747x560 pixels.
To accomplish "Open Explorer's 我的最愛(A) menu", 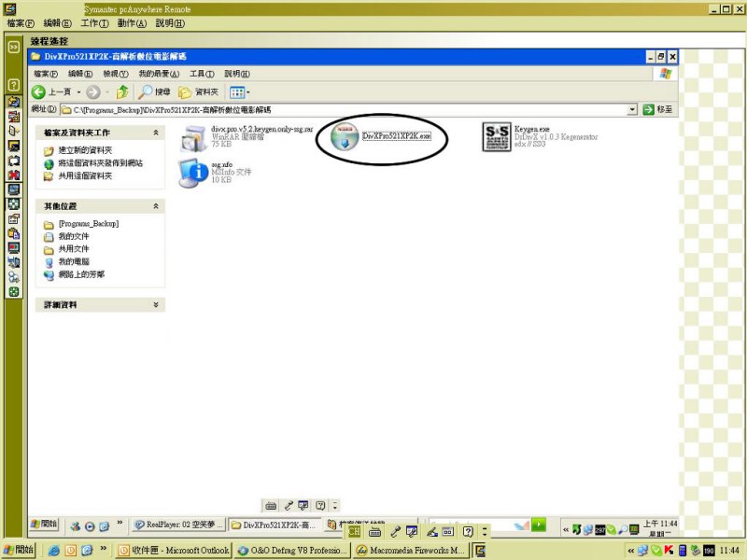I will 159,74.
